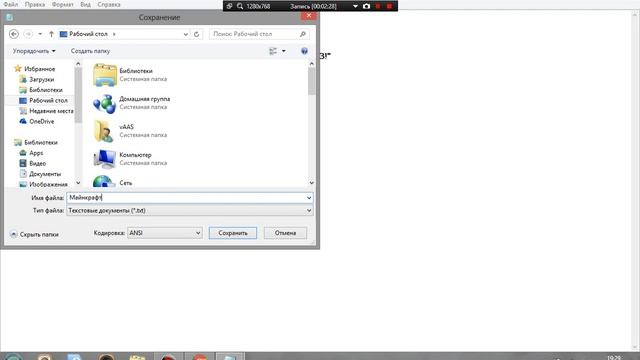The height and width of the screenshot is (360, 640).
Task: Select the Библиотеки group above Apps
Action: point(41,142)
